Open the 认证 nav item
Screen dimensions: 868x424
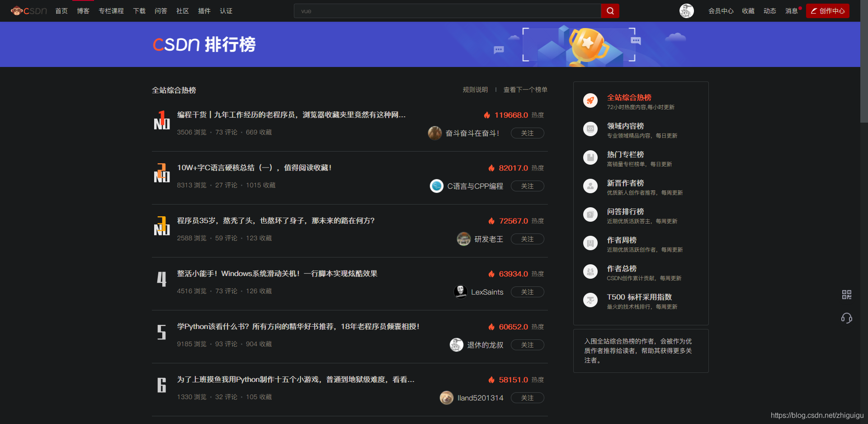[x=226, y=11]
